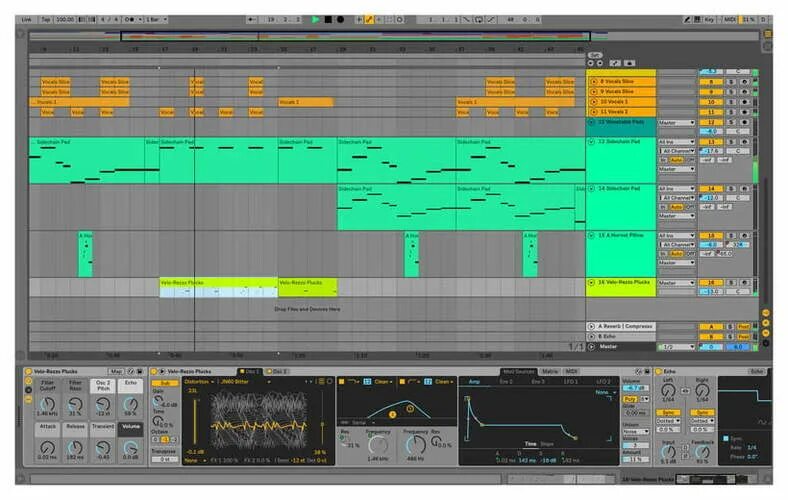Open track 12 Master output dropdown
788x500 pixels.
[676, 123]
